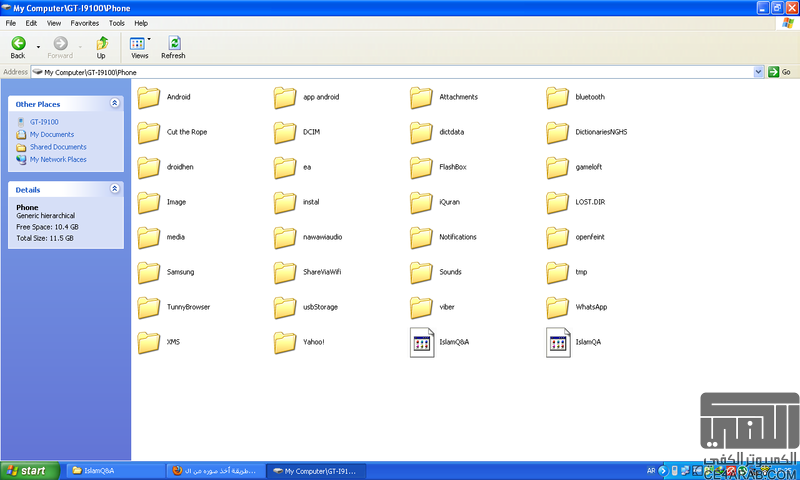Viewport: 800px width, 480px height.
Task: Select the usbStorage folder icon
Action: click(x=285, y=308)
